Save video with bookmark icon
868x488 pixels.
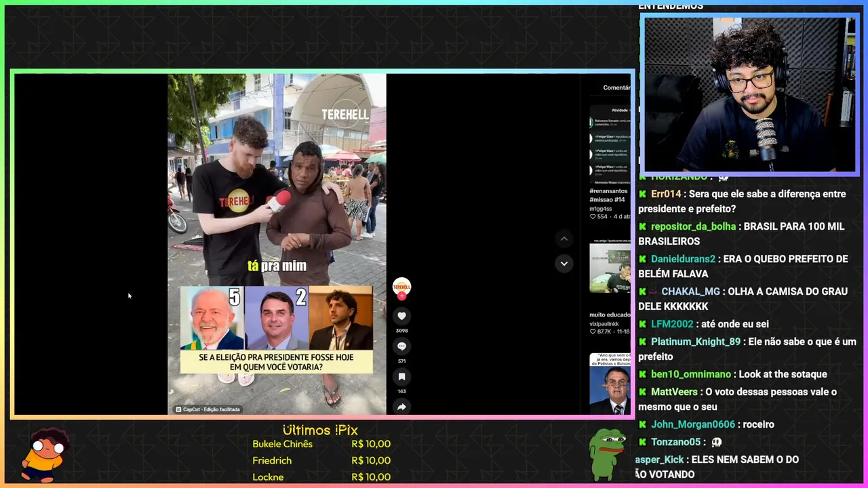[401, 377]
